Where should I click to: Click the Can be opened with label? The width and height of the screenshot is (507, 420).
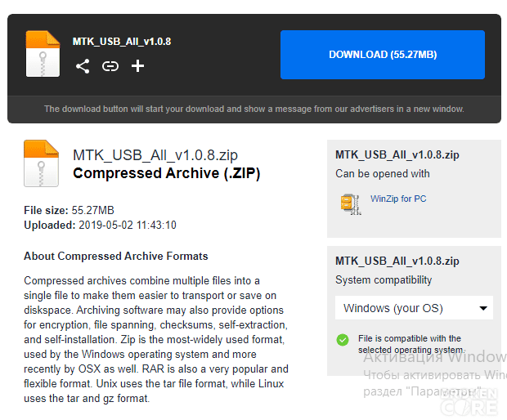point(383,174)
